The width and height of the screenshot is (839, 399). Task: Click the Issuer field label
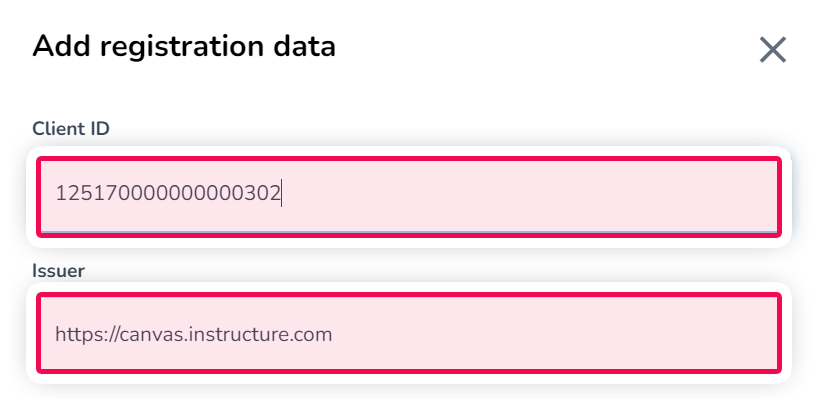[58, 271]
